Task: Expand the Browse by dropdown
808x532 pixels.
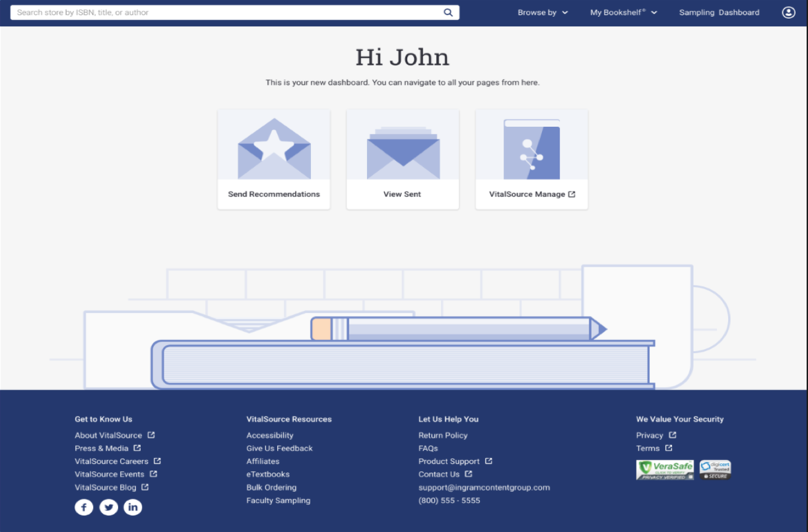Action: [543, 12]
